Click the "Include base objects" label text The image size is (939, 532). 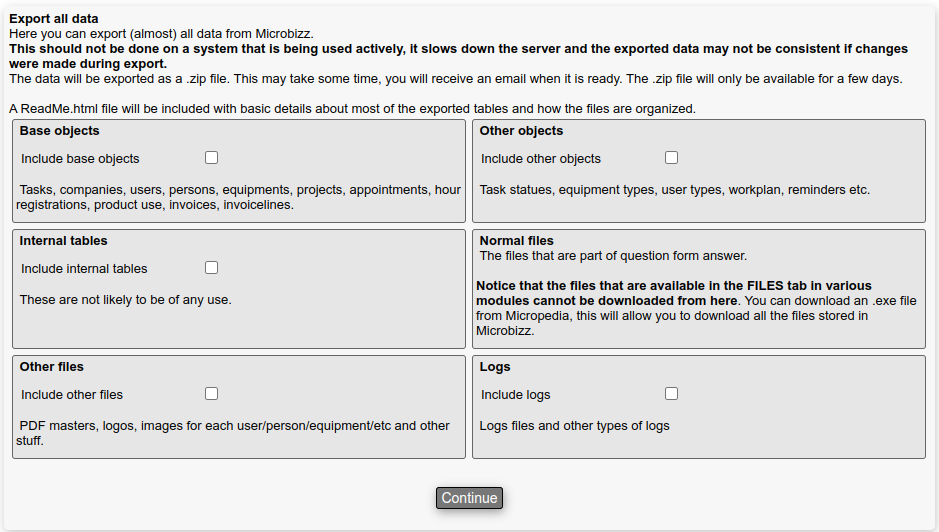(80, 159)
